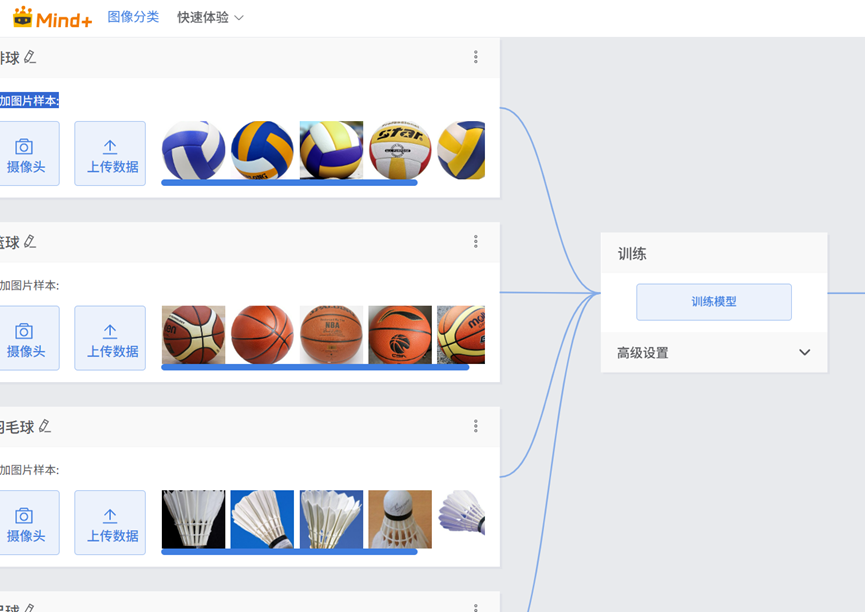Image resolution: width=865 pixels, height=612 pixels.
Task: Select the Star brand volleyball thumbnail
Action: [x=400, y=150]
